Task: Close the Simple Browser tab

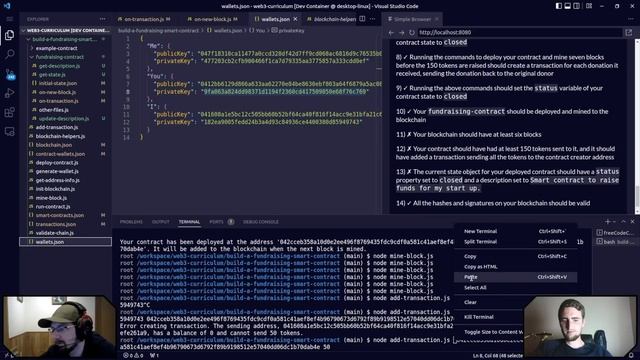Action: pos(437,19)
